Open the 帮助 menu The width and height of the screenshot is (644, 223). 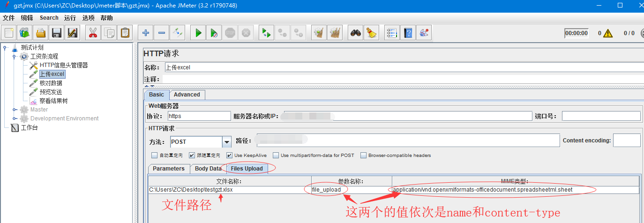pos(106,18)
